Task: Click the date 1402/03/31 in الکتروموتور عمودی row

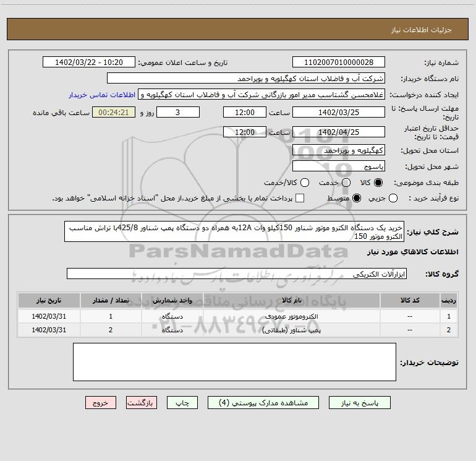Action: 49,316
